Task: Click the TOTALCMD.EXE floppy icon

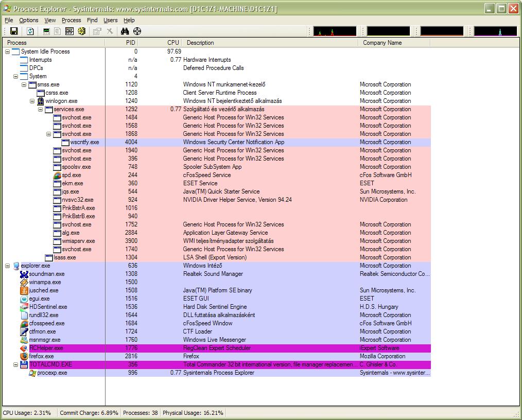Action: click(24, 364)
